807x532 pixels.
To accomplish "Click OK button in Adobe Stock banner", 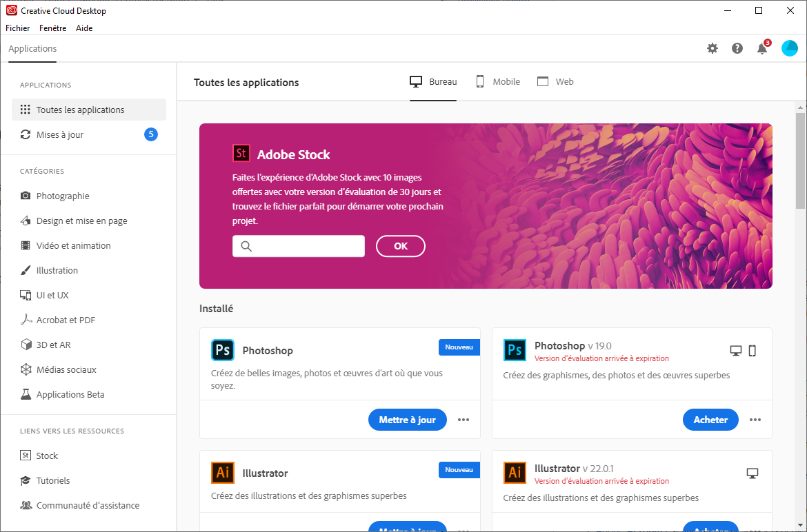I will [401, 246].
